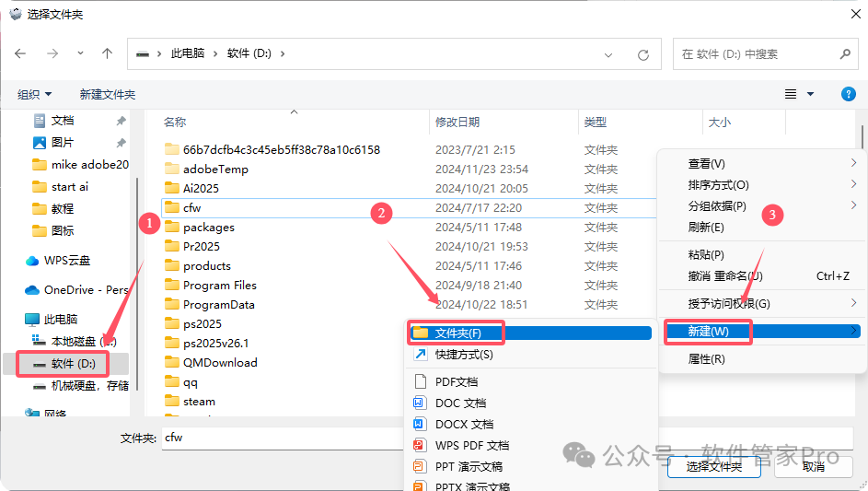The width and height of the screenshot is (868, 491).
Task: Open view options dropdown arrow
Action: (810, 94)
